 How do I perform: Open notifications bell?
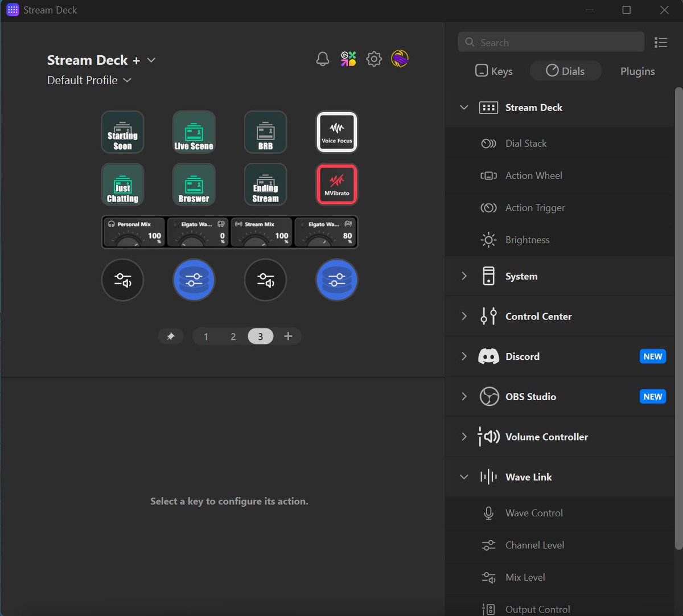click(323, 59)
